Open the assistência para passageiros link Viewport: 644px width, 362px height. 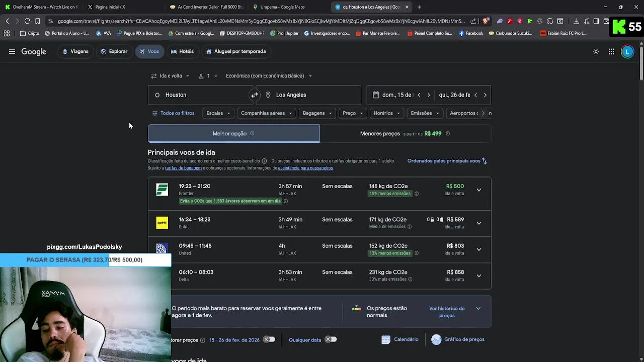coord(305,168)
